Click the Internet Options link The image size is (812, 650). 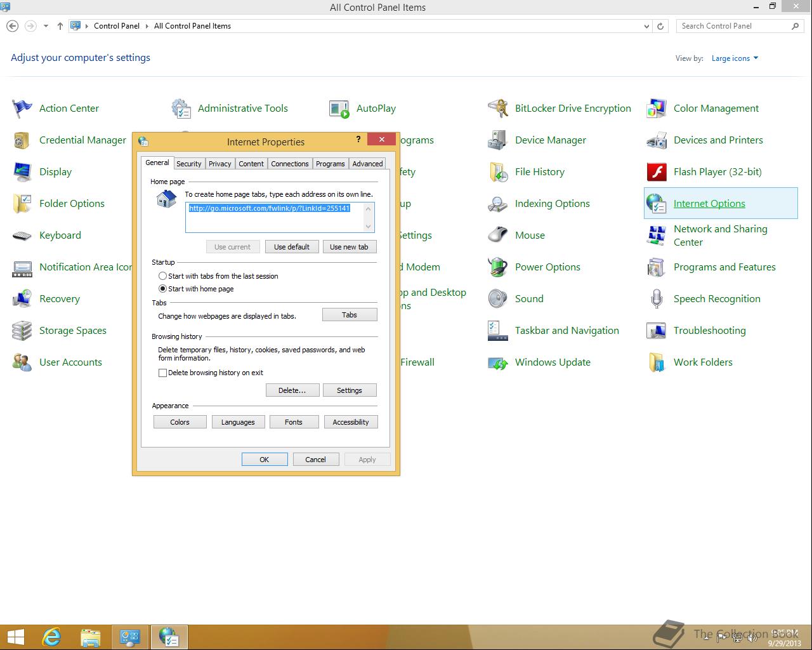[709, 204]
